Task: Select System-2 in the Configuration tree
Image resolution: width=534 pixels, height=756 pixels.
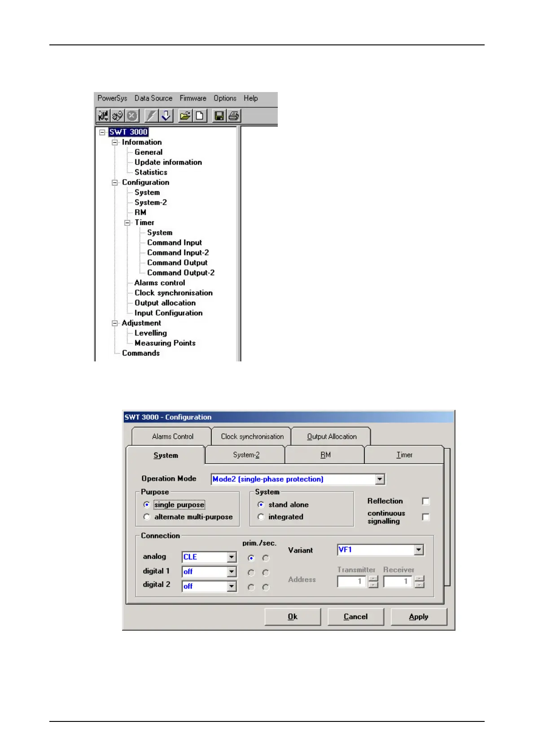Action: click(x=151, y=202)
